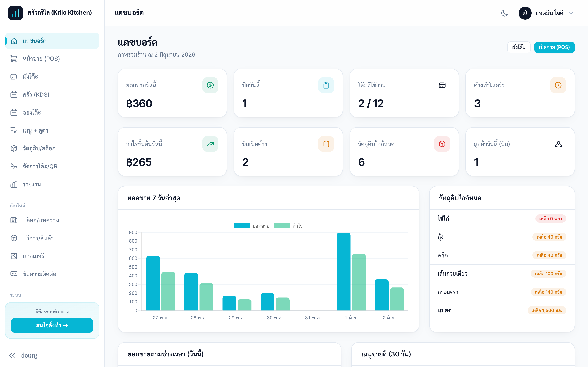The width and height of the screenshot is (588, 367).
Task: Toggle dark mode with the moon icon
Action: 504,13
